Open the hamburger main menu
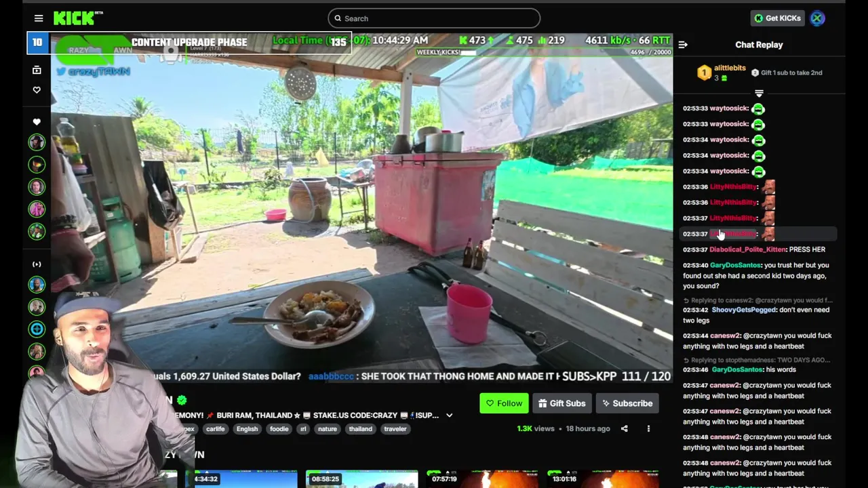The image size is (868, 488). pos(39,18)
